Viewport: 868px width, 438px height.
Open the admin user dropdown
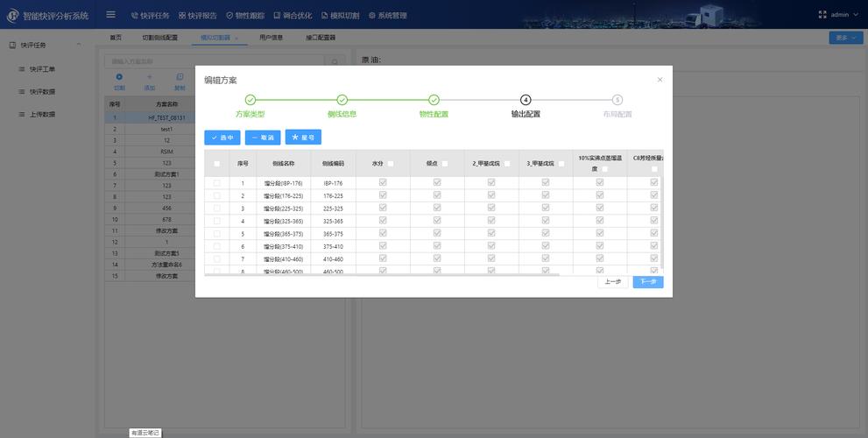tap(844, 15)
